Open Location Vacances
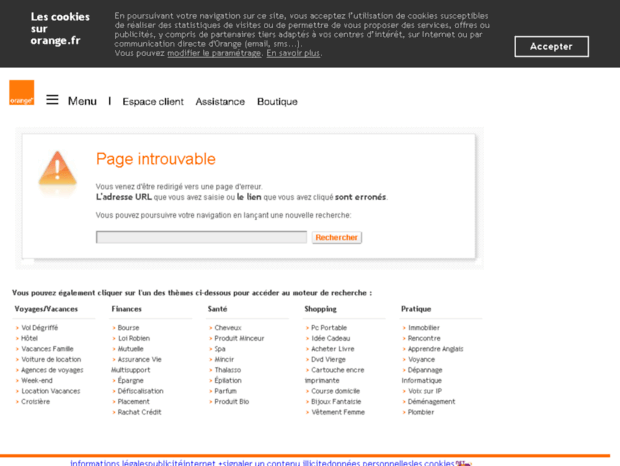The width and height of the screenshot is (620, 466). [51, 391]
